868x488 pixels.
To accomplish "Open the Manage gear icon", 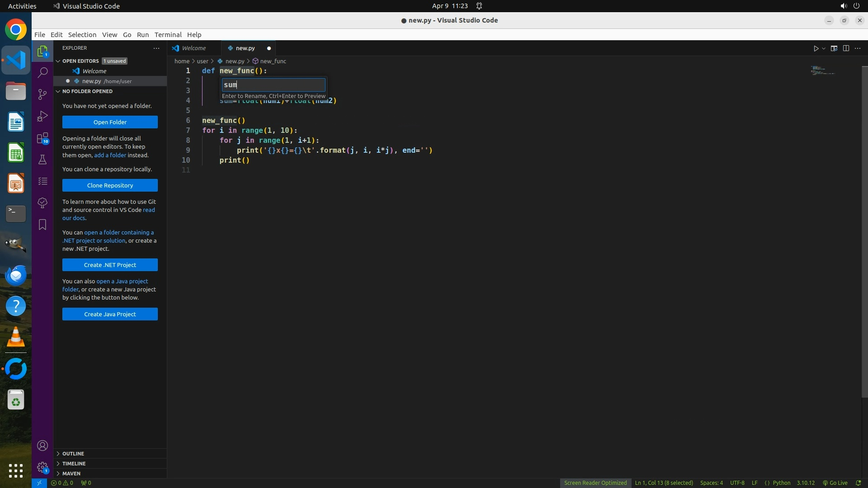I will coord(42,467).
